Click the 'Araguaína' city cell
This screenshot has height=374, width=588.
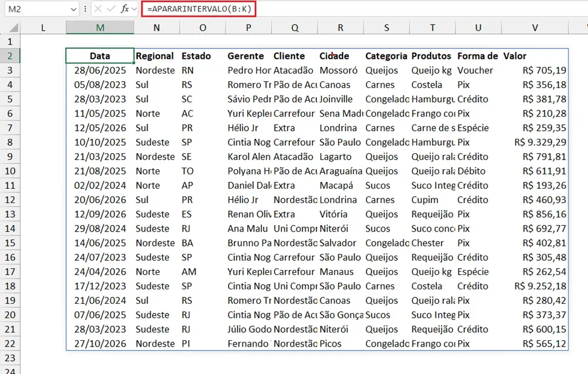click(x=340, y=171)
